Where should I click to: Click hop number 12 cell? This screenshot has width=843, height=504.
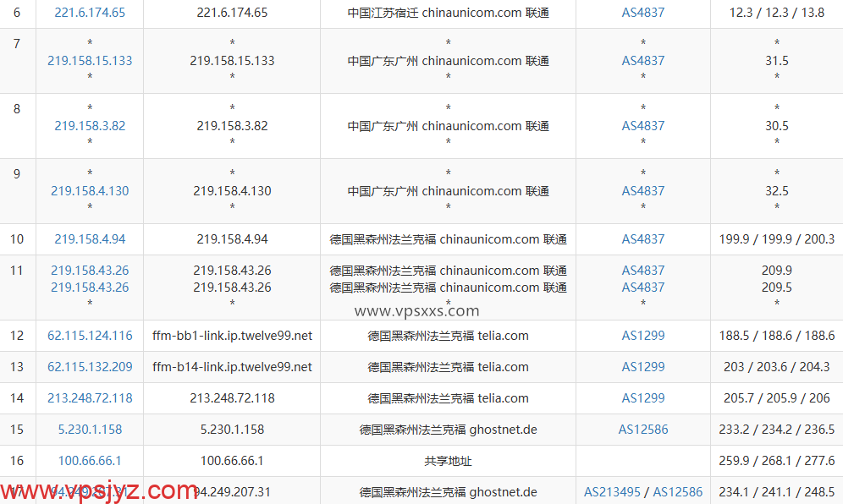pyautogui.click(x=17, y=336)
